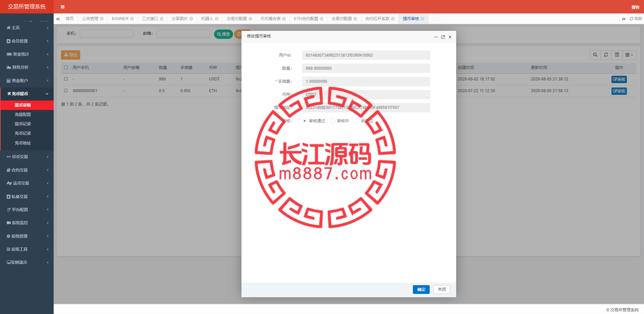Expand the 系统工具 sidebar menu
644x314 pixels.
tap(27, 249)
